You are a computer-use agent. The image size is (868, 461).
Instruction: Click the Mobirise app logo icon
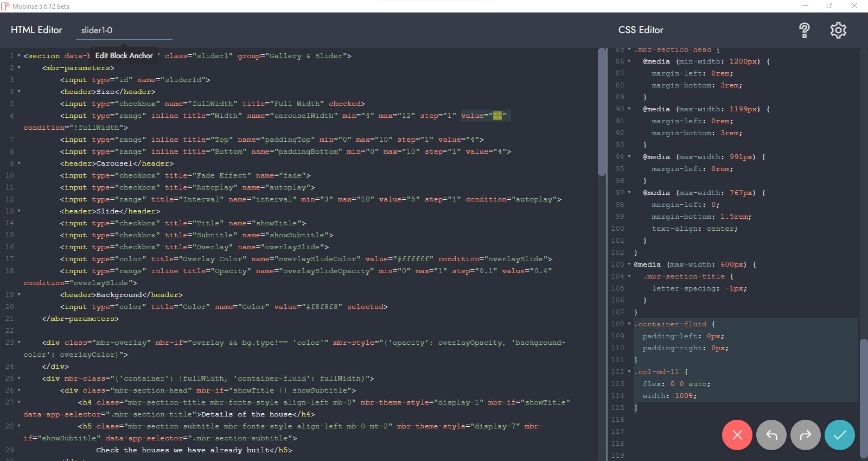coord(5,6)
